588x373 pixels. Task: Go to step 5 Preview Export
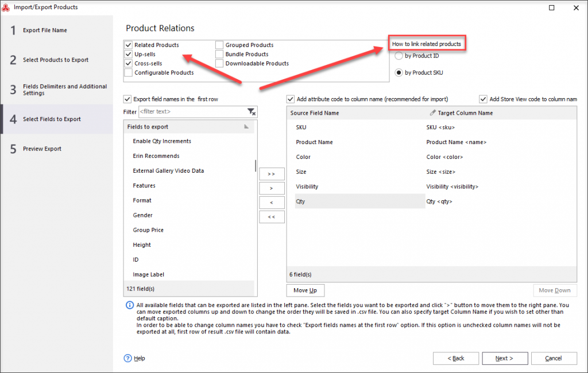click(x=41, y=149)
